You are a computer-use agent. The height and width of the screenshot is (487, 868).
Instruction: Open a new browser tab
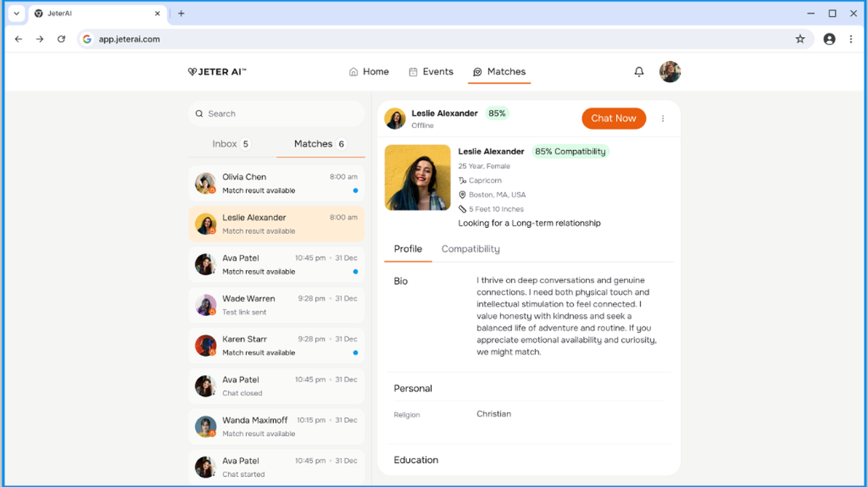pos(181,14)
